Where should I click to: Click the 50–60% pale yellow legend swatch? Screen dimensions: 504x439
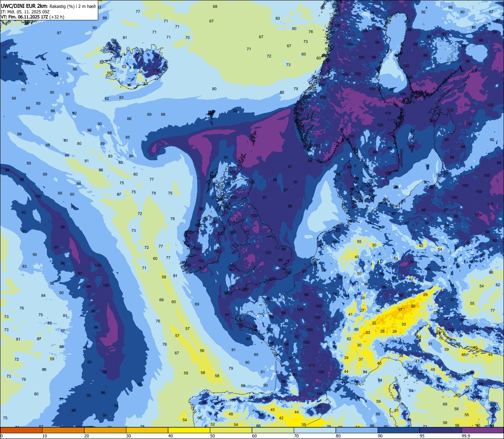231,430
